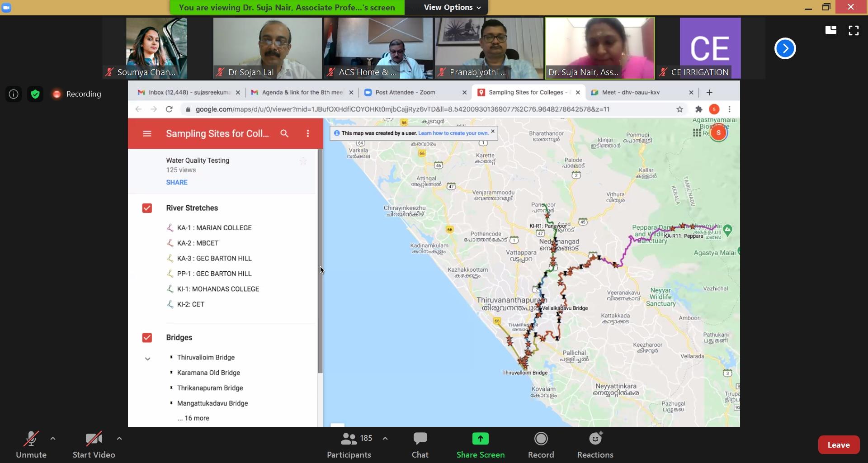This screenshot has width=868, height=463.
Task: Open the View Options dropdown
Action: (x=453, y=7)
